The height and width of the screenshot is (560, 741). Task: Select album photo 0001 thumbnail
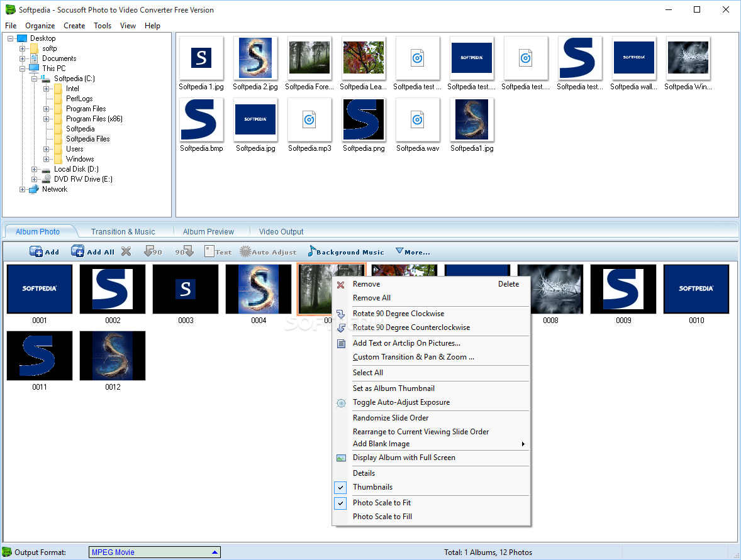40,289
